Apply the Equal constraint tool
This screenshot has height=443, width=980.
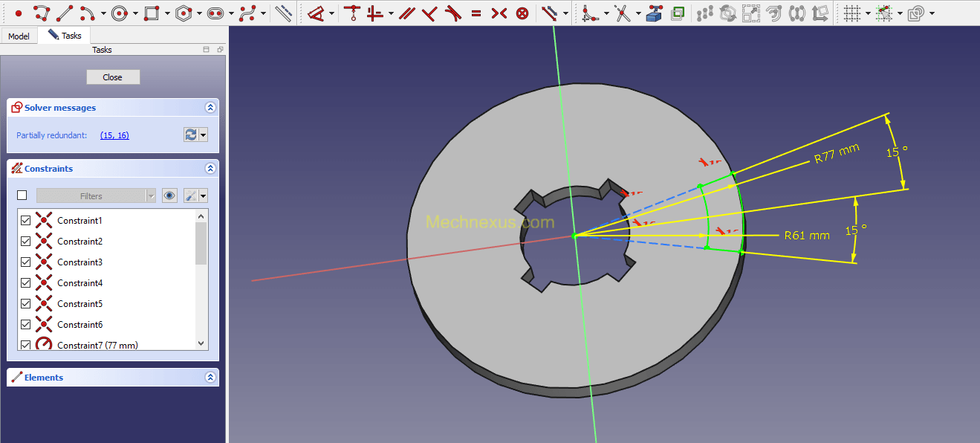pyautogui.click(x=476, y=13)
